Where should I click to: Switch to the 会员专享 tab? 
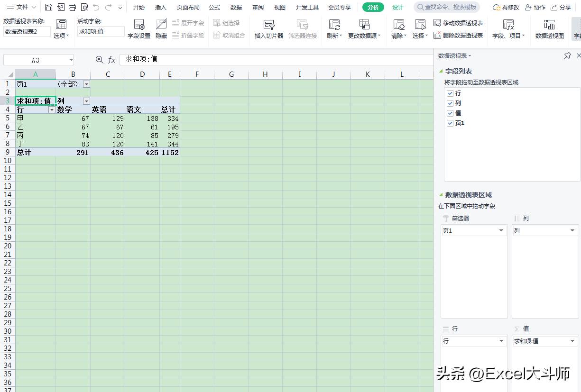tap(340, 7)
